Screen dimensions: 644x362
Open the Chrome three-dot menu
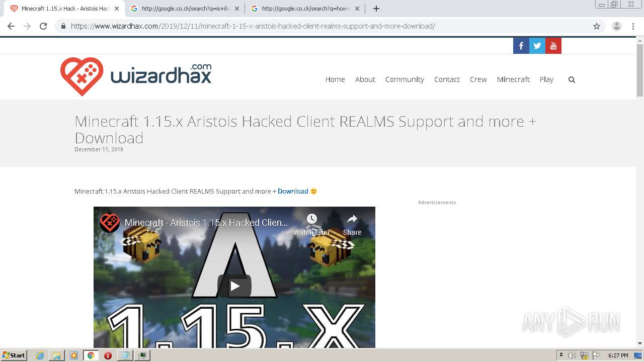tap(633, 26)
